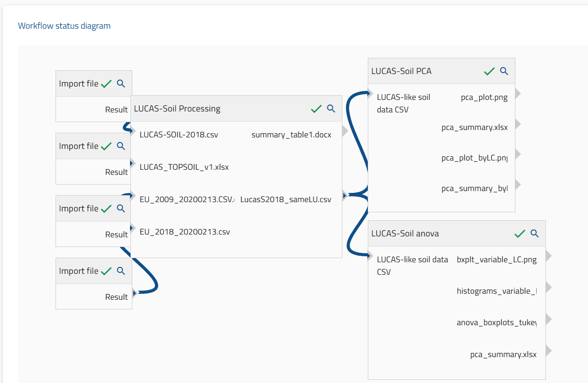This screenshot has height=383, width=588.
Task: Click Result label of topmost Import file node
Action: (117, 110)
